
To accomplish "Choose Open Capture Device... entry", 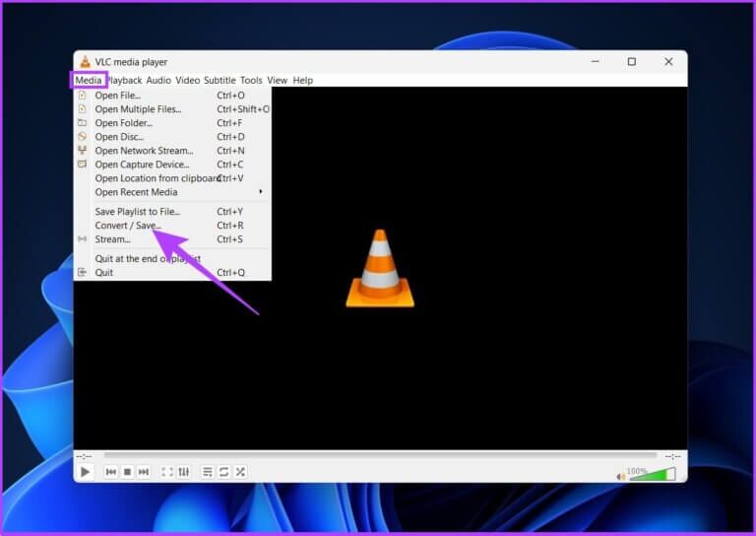I will (x=172, y=165).
